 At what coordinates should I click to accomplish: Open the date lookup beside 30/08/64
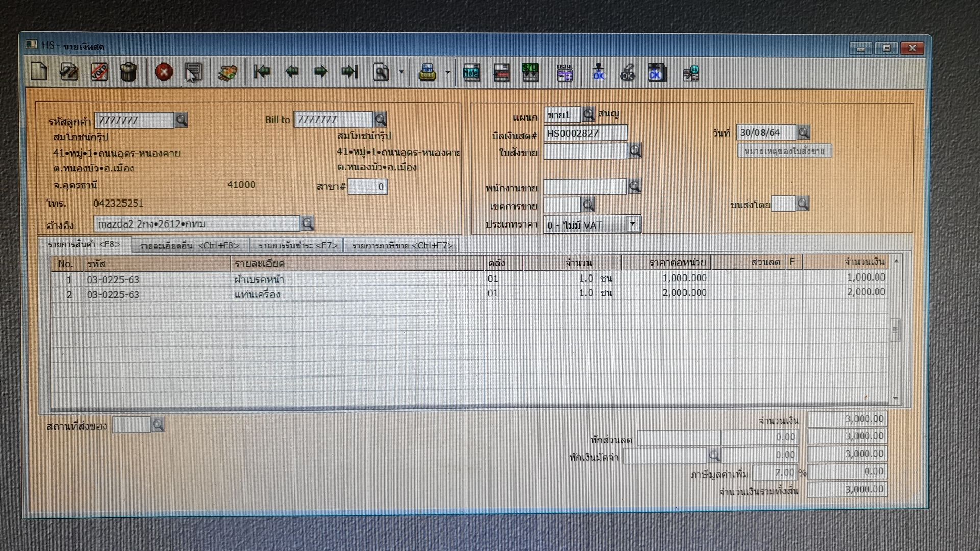[803, 133]
